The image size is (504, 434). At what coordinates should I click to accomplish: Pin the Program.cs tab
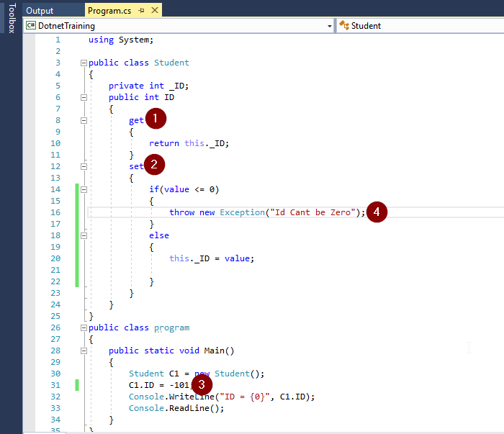coord(141,11)
